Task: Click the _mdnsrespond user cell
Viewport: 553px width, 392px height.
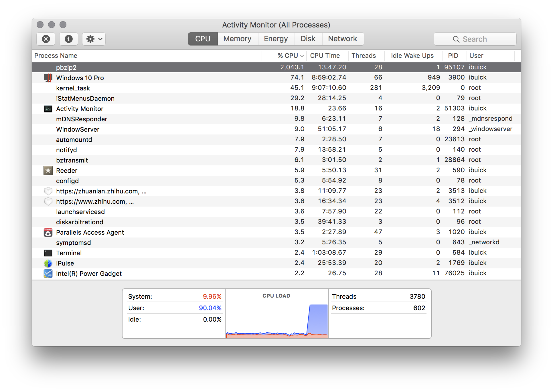Action: (491, 118)
